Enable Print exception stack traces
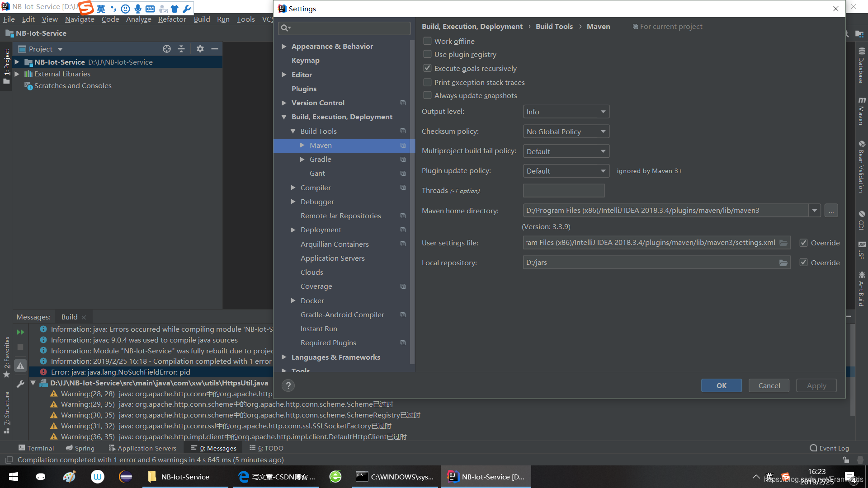The height and width of the screenshot is (488, 868). pos(427,82)
